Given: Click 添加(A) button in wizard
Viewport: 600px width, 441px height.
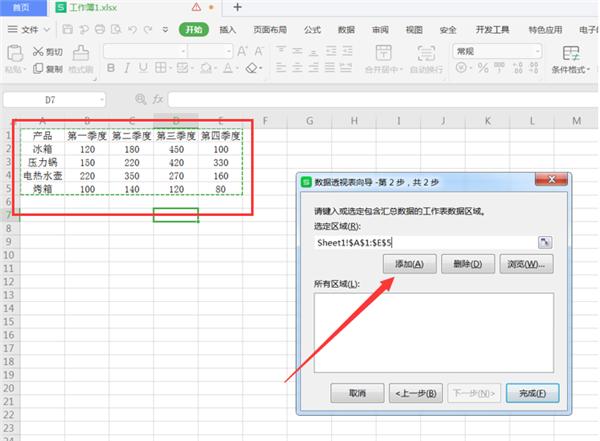Looking at the screenshot, I should point(409,264).
